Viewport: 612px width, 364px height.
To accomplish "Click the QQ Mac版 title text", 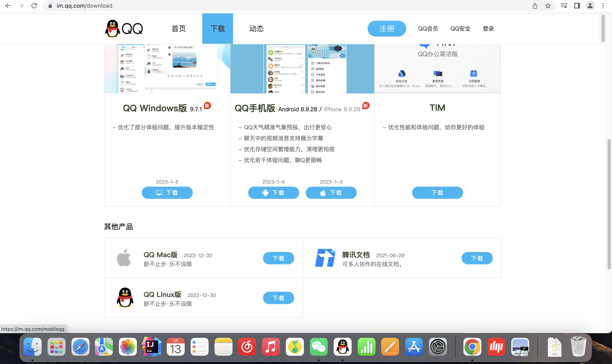I will 160,255.
